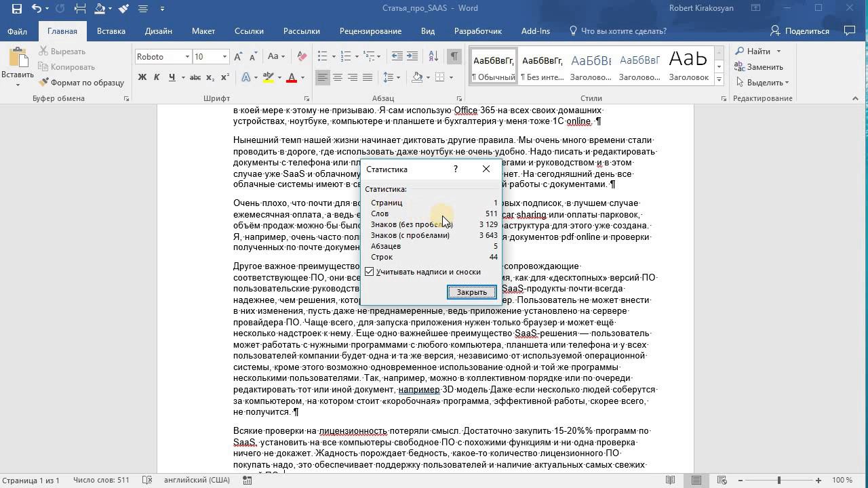Click the center alignment icon
Image resolution: width=868 pixels, height=488 pixels.
point(337,78)
